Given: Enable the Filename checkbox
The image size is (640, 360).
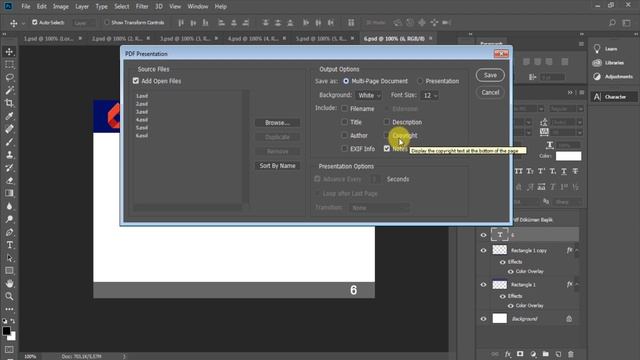Looking at the screenshot, I should coord(344,109).
